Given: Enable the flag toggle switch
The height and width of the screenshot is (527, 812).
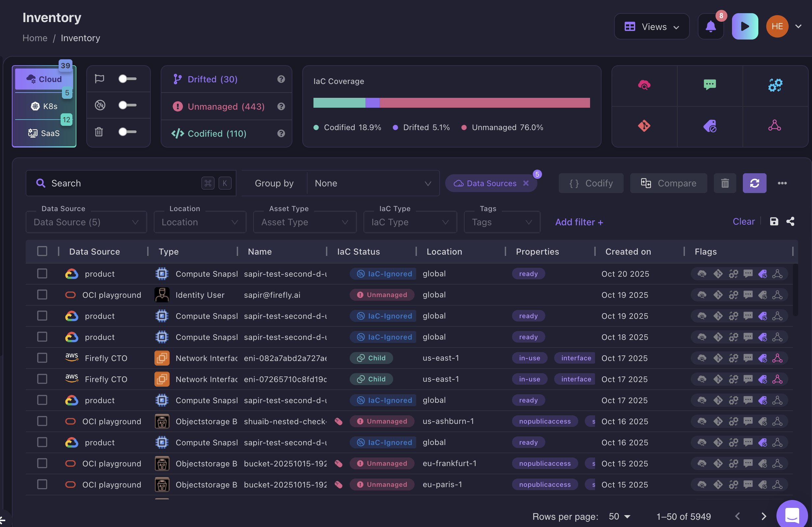Looking at the screenshot, I should (x=127, y=79).
